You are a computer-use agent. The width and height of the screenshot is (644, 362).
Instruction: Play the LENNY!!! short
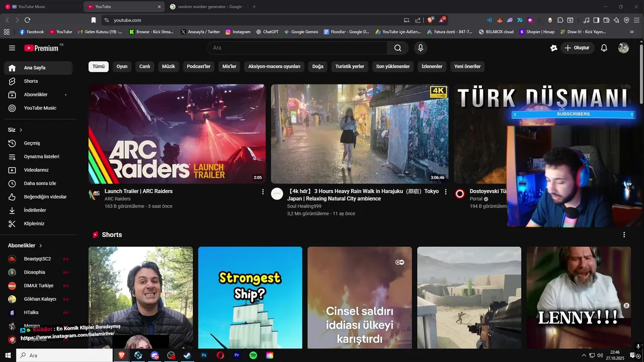pos(579,298)
